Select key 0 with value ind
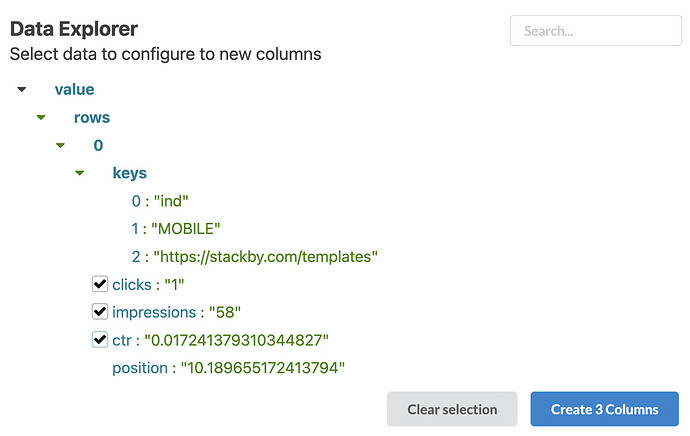The image size is (690, 436). [x=160, y=201]
